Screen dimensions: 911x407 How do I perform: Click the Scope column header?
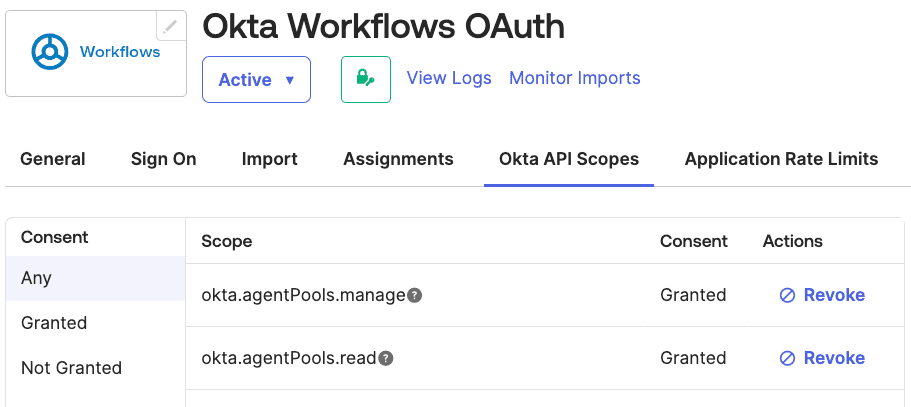point(227,241)
